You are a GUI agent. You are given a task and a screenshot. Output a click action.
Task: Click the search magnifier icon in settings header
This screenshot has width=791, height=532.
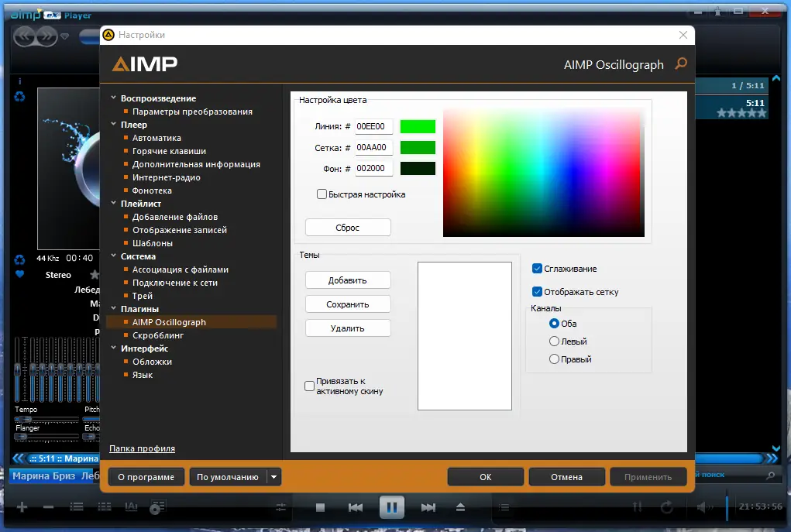pyautogui.click(x=681, y=63)
